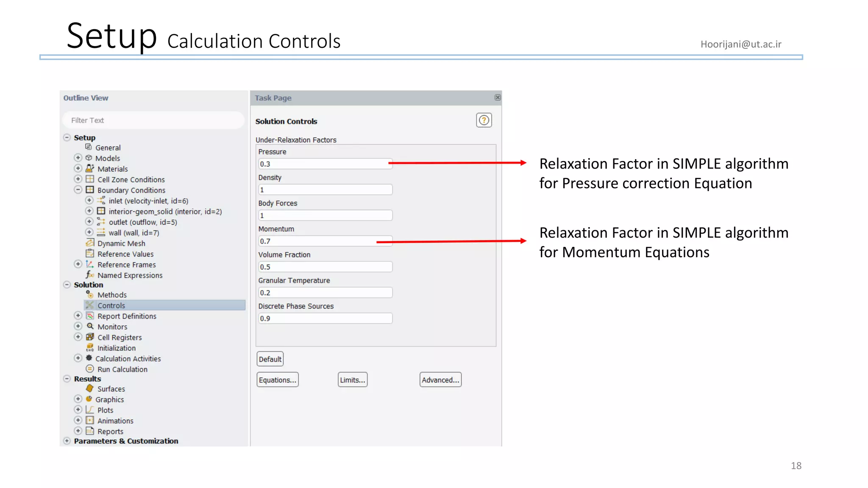Collapse the Boundary Conditions node

78,190
